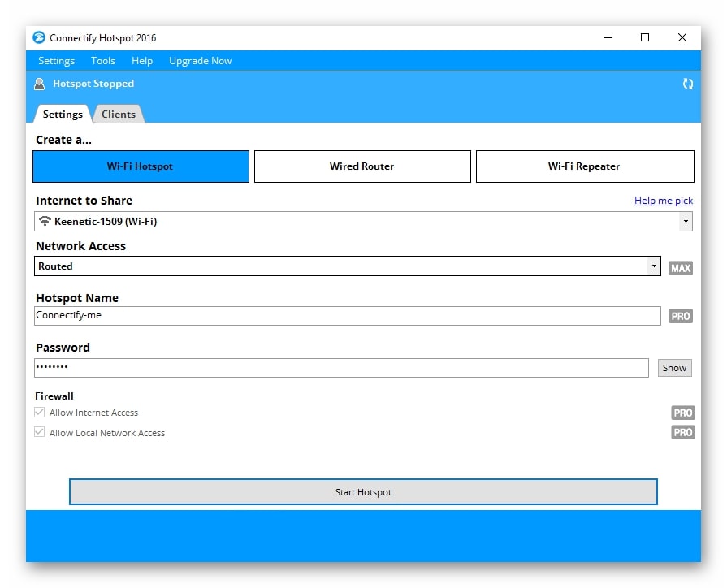The height and width of the screenshot is (588, 727).
Task: Expand the Internet to Share dropdown
Action: click(686, 221)
